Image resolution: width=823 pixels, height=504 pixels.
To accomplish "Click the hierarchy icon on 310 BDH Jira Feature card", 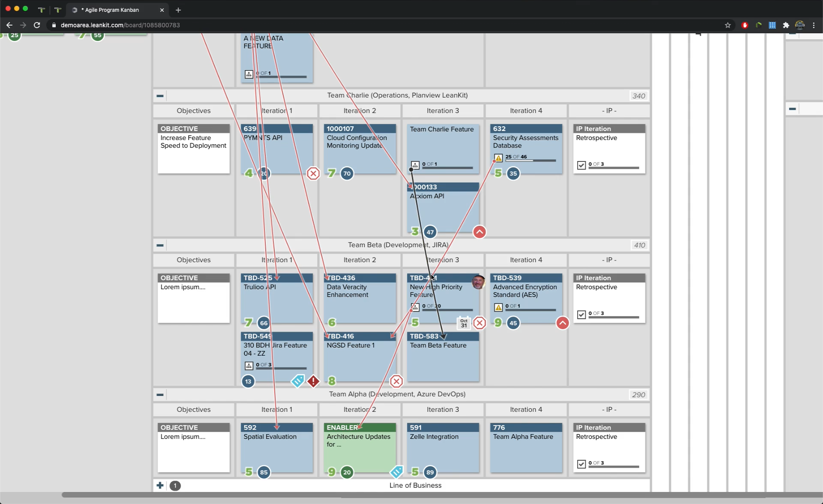I will [x=249, y=366].
